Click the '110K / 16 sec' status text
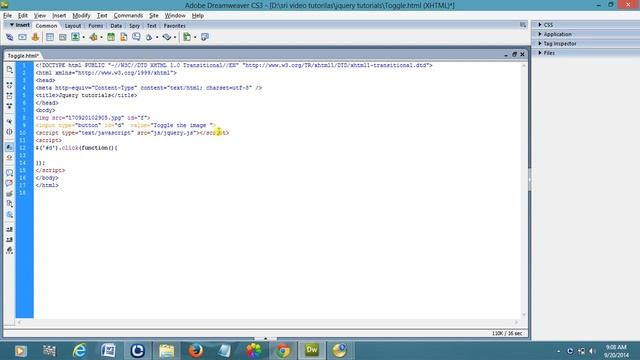Image resolution: width=640 pixels, height=360 pixels. click(507, 333)
